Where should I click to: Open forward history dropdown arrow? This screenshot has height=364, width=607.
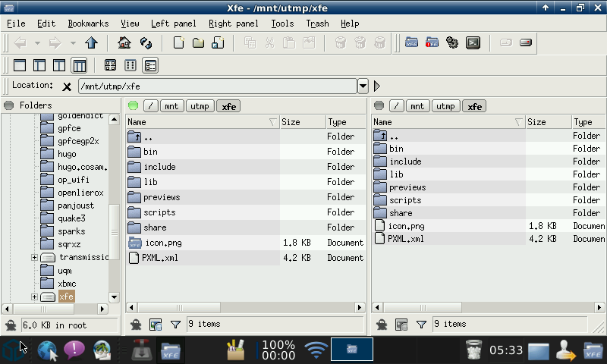click(x=73, y=43)
